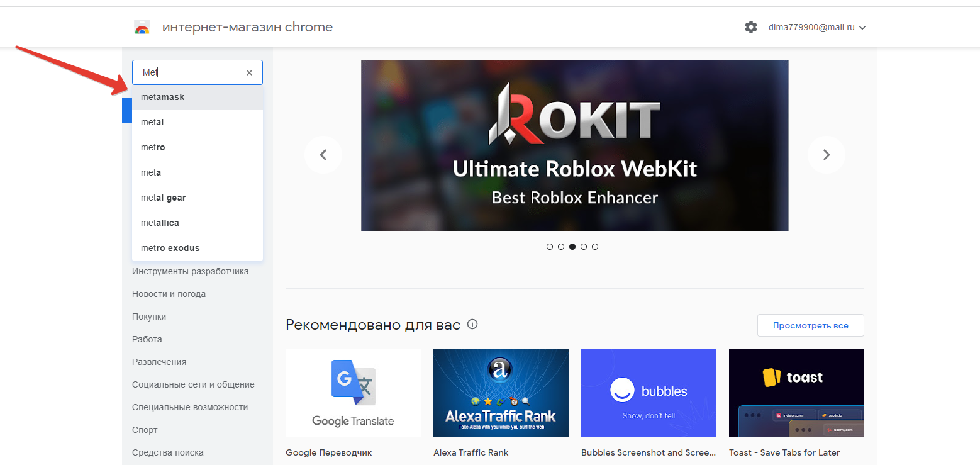The image size is (980, 465).
Task: Select the first carousel dot
Action: coord(550,247)
